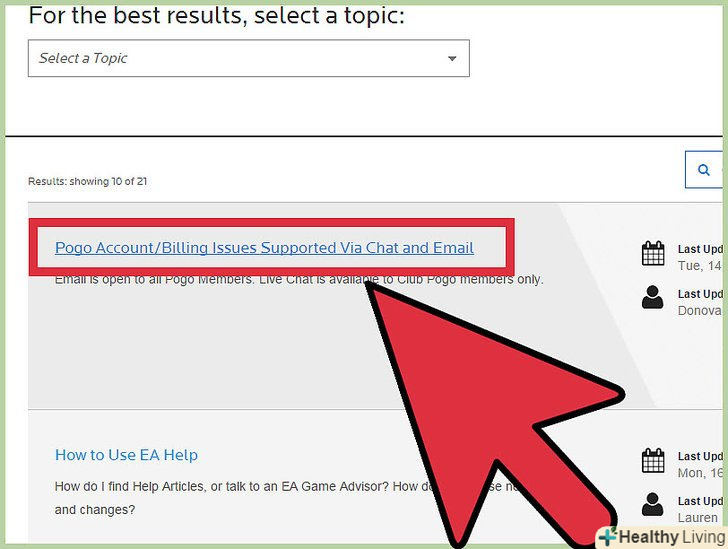The width and height of the screenshot is (728, 549).
Task: Click calendar icon in the Pogo Account row
Action: pyautogui.click(x=653, y=254)
